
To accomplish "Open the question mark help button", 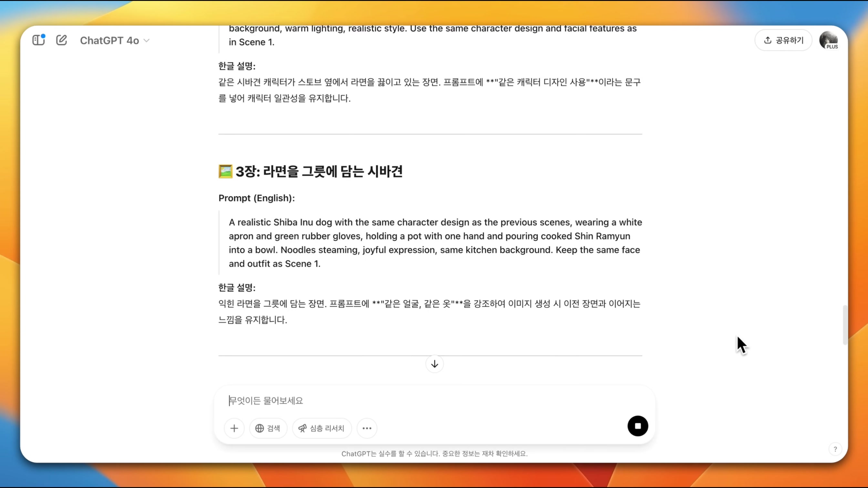I will click(x=835, y=449).
